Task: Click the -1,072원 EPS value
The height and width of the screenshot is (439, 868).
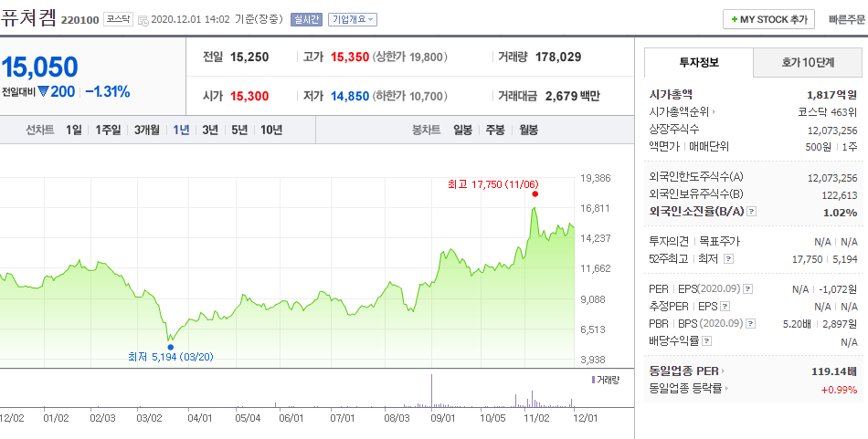Action: 837,289
